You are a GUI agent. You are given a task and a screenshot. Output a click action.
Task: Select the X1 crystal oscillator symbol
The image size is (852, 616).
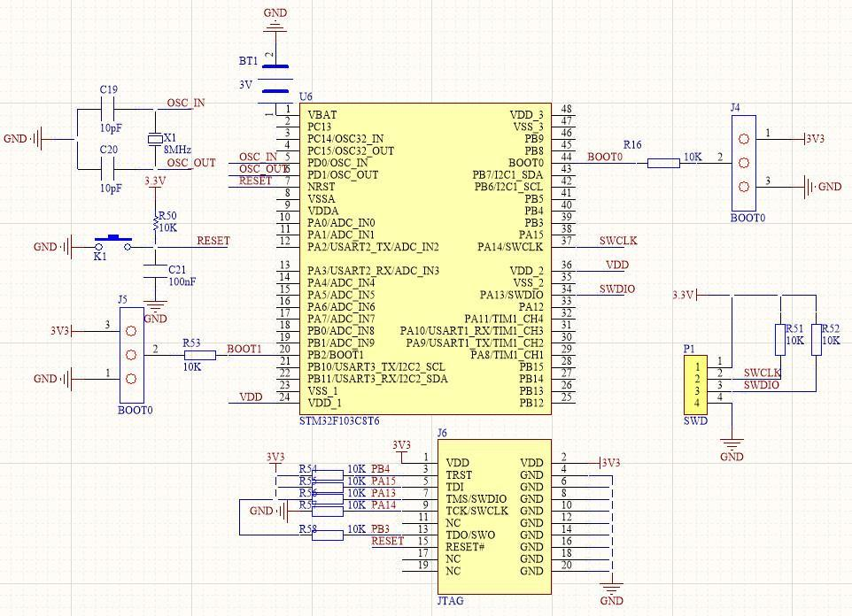pos(155,140)
